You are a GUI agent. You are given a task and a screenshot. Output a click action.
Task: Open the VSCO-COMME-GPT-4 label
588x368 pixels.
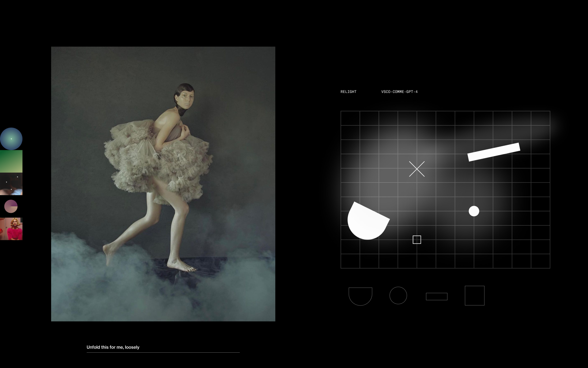point(399,92)
